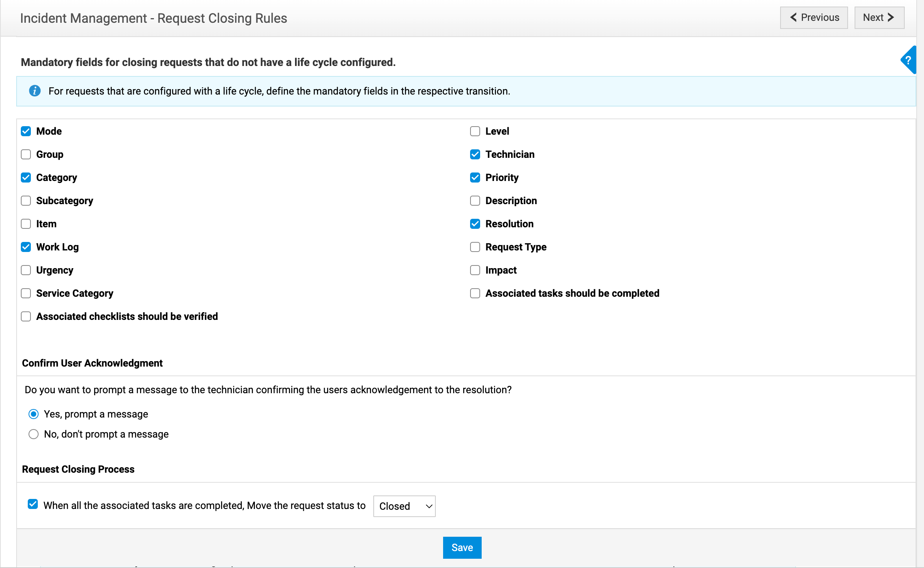Save the request closing rules

(x=462, y=548)
